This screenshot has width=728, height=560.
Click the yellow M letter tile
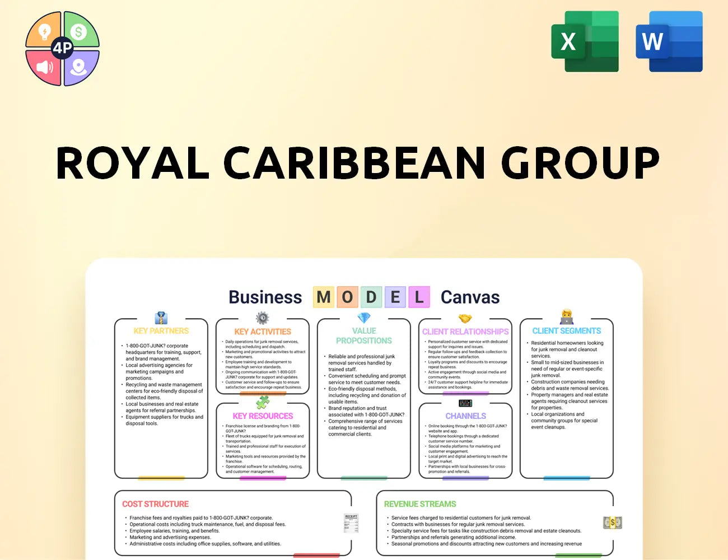[324, 297]
